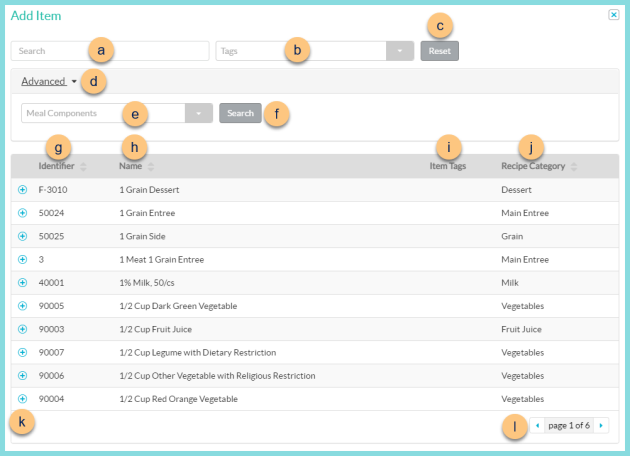The height and width of the screenshot is (456, 630).
Task: Go to next page arrow
Action: (x=601, y=425)
